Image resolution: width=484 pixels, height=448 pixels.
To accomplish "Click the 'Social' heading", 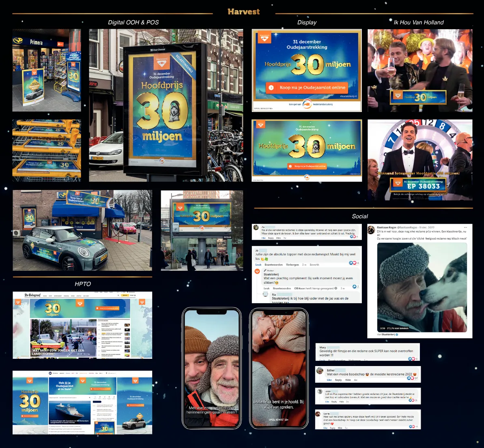I will click(x=360, y=216).
